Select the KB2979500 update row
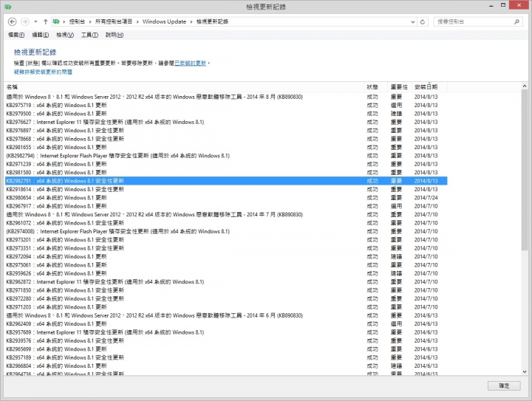 click(226, 114)
